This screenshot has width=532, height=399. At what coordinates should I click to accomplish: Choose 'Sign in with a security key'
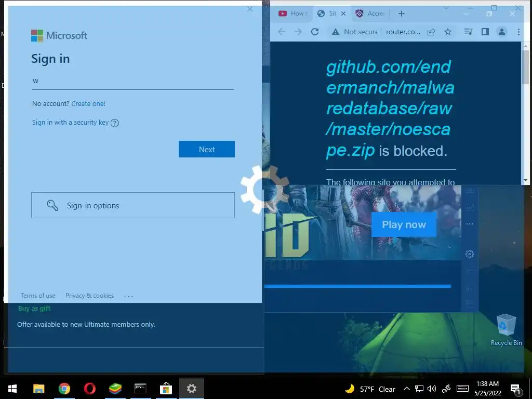[x=70, y=123]
